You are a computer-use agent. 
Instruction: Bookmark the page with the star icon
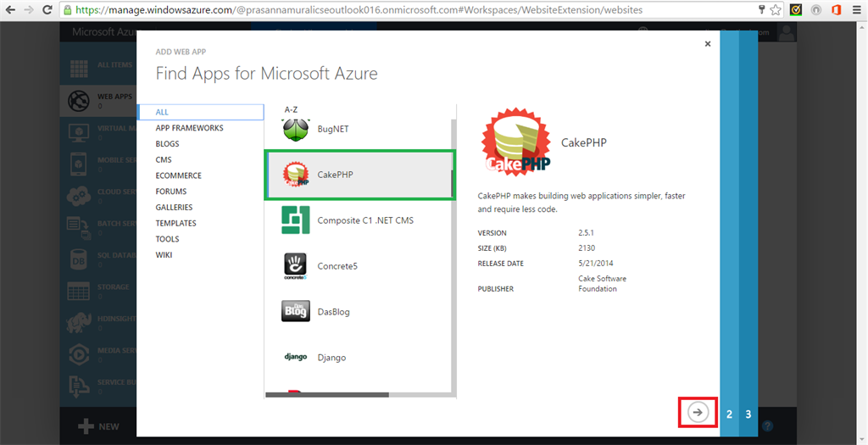776,9
